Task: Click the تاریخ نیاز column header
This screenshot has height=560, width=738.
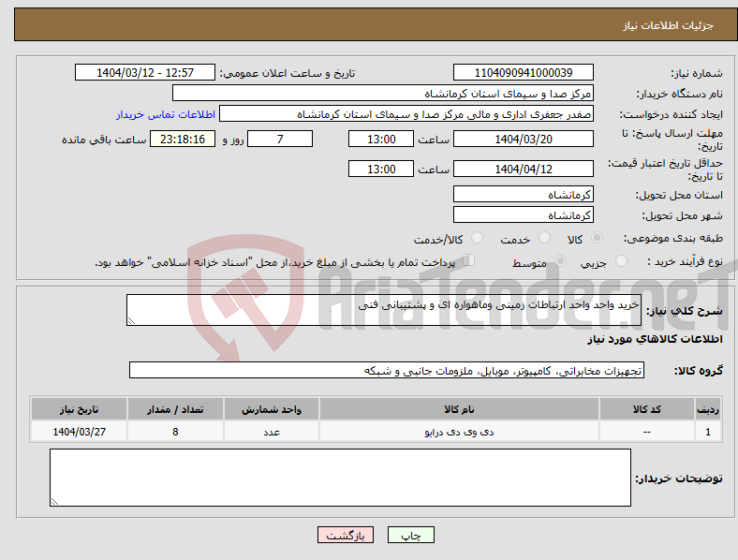Action: click(x=79, y=409)
